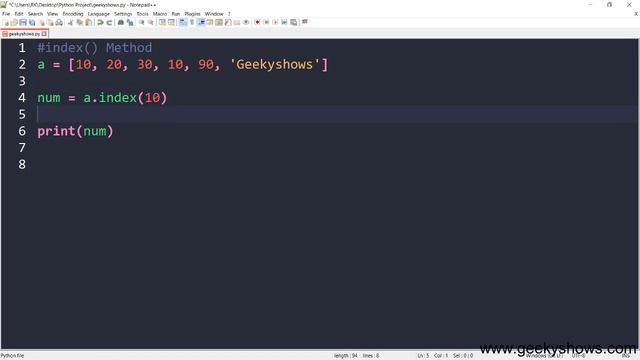Click the New file toolbar icon
Screen dimensions: 640x360
pyautogui.click(x=6, y=22)
